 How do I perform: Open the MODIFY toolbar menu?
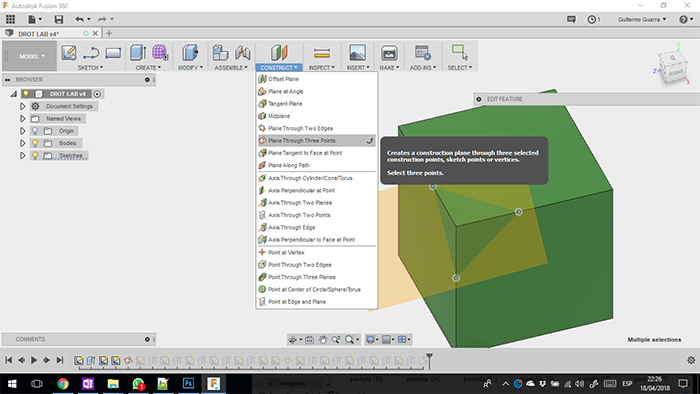pos(190,67)
